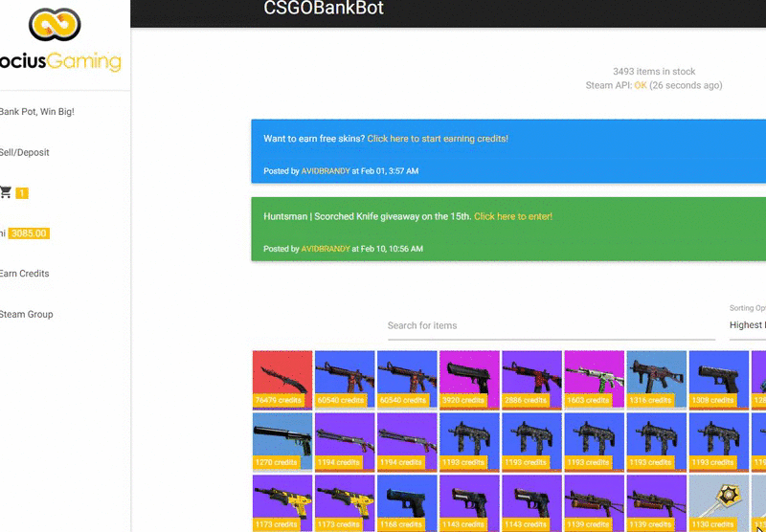This screenshot has height=532, width=766.
Task: Open AVIDBRANDY profile in the blue announcement
Action: 326,171
